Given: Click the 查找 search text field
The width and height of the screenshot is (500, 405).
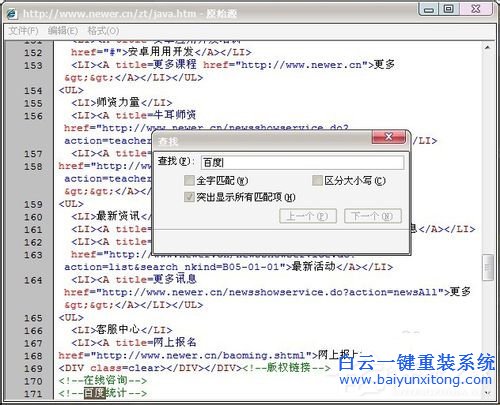Looking at the screenshot, I should point(302,163).
